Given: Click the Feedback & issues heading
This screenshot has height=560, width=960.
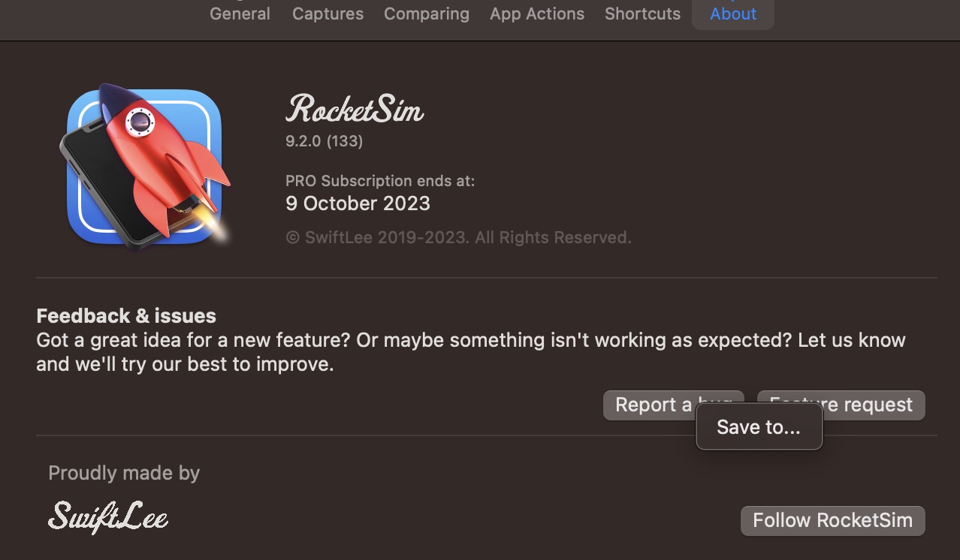Looking at the screenshot, I should [x=125, y=315].
